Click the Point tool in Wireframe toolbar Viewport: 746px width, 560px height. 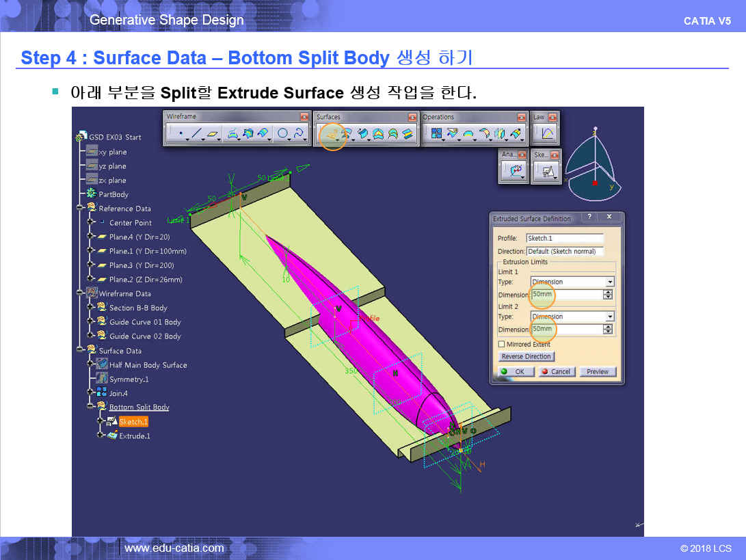(x=179, y=135)
